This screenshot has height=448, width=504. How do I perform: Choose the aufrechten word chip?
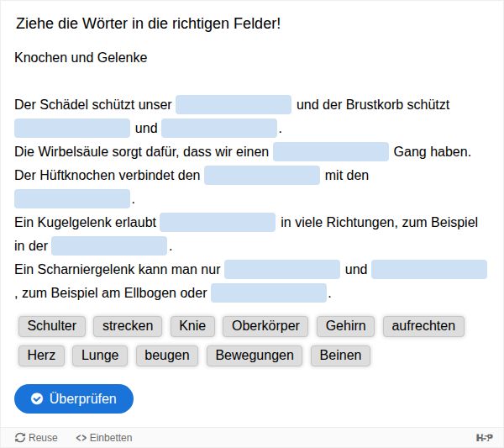pos(423,326)
